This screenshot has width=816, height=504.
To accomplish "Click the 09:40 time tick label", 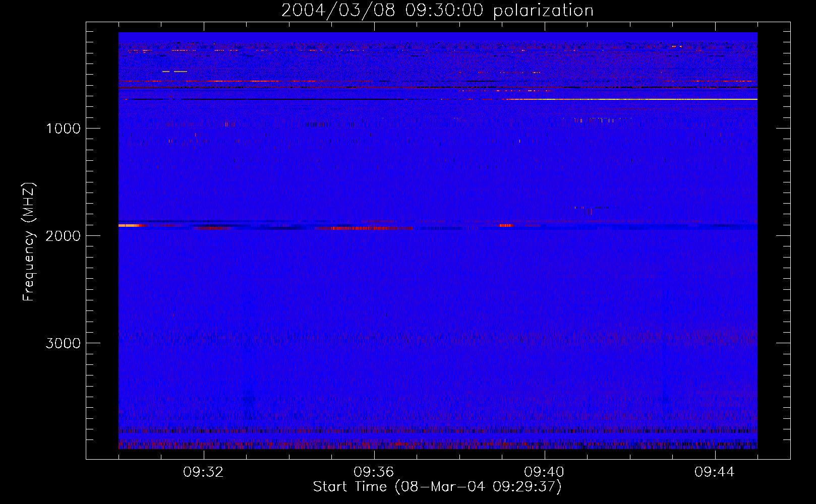I will point(544,472).
